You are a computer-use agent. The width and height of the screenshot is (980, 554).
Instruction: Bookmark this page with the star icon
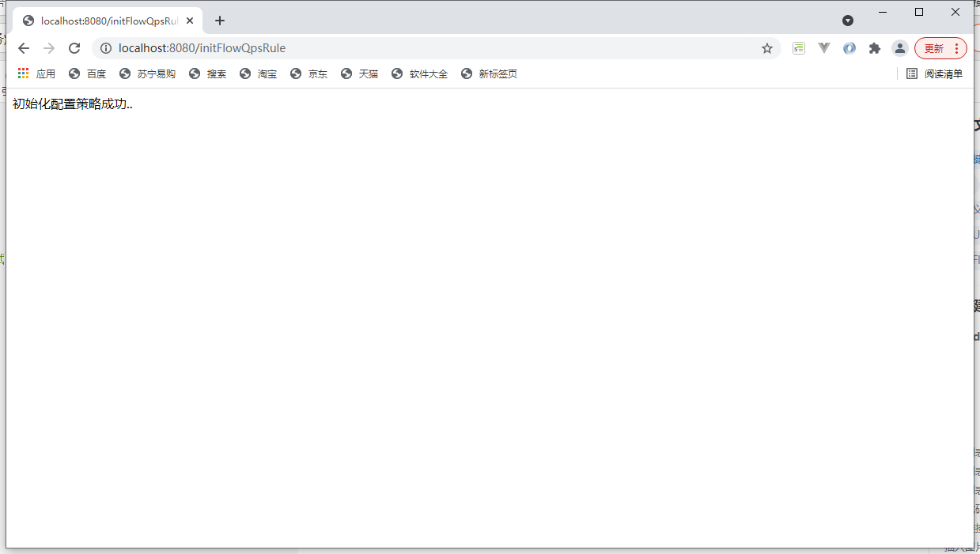[x=767, y=48]
